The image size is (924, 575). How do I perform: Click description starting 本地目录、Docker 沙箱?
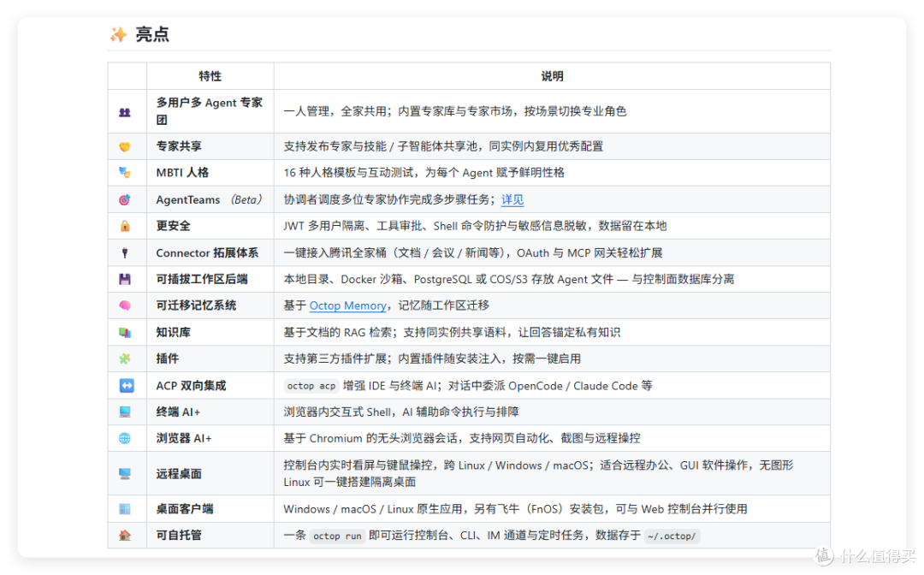pyautogui.click(x=508, y=279)
